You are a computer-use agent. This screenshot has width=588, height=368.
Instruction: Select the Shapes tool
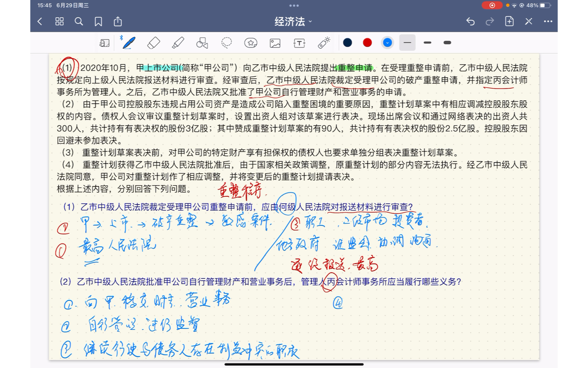pos(202,42)
